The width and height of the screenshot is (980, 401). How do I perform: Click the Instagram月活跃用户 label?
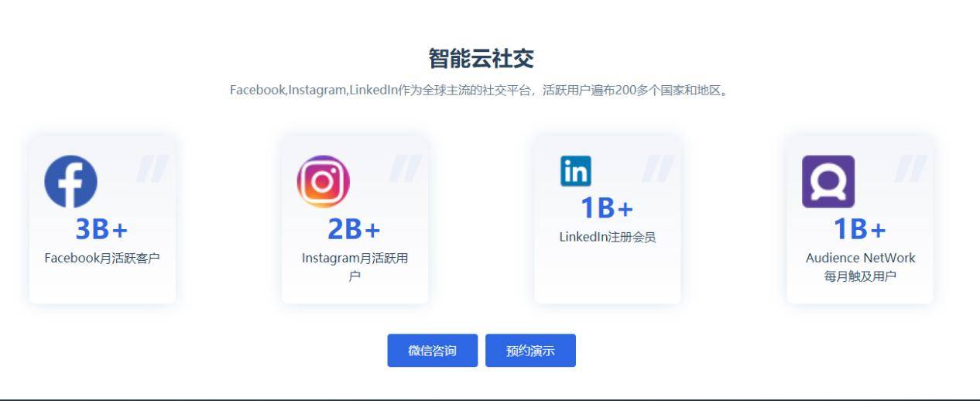tap(355, 267)
